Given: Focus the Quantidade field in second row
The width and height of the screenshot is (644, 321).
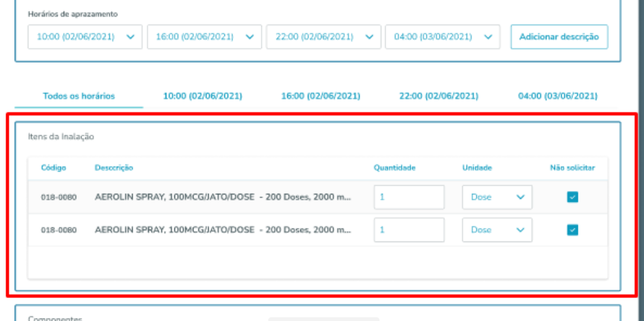Looking at the screenshot, I should click(409, 230).
